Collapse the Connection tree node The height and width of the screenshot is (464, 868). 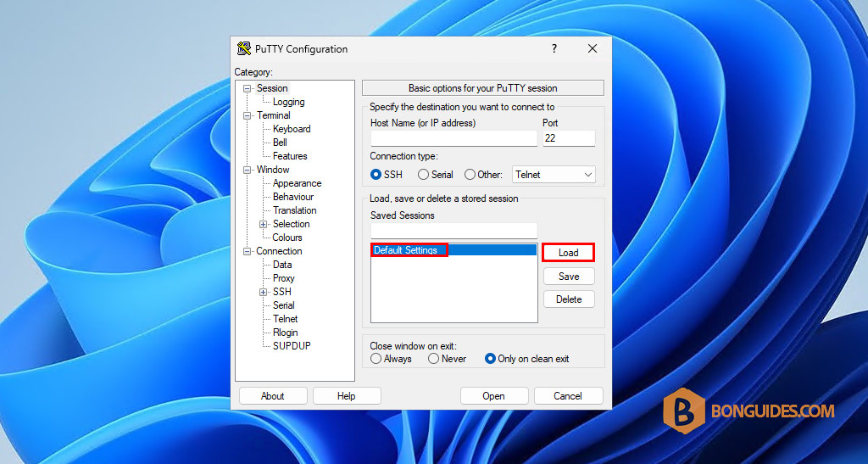(247, 251)
